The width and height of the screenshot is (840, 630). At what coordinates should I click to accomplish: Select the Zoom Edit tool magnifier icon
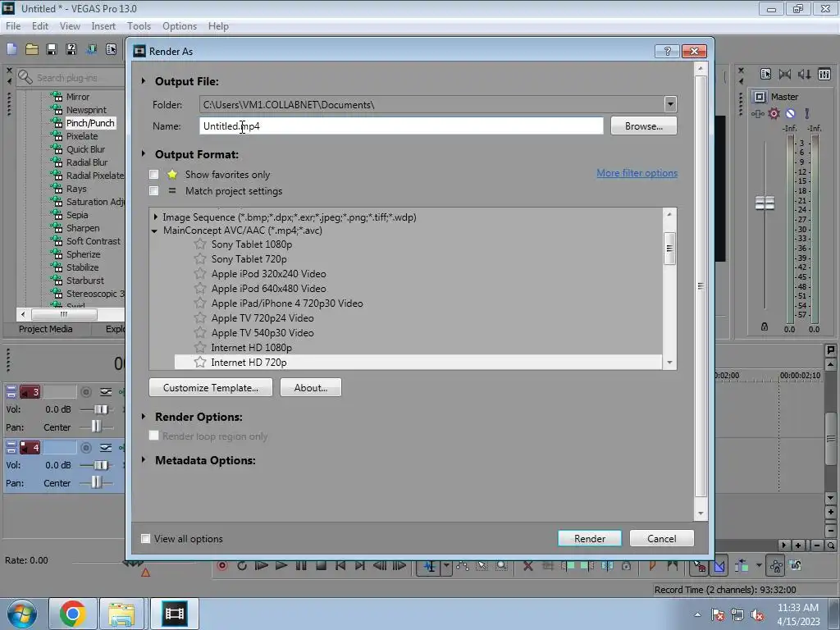pyautogui.click(x=501, y=566)
